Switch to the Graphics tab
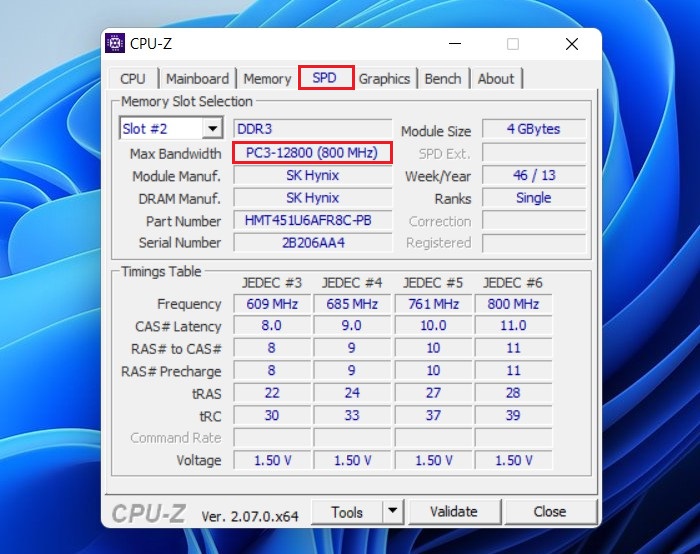Image resolution: width=700 pixels, height=554 pixels. pos(384,79)
